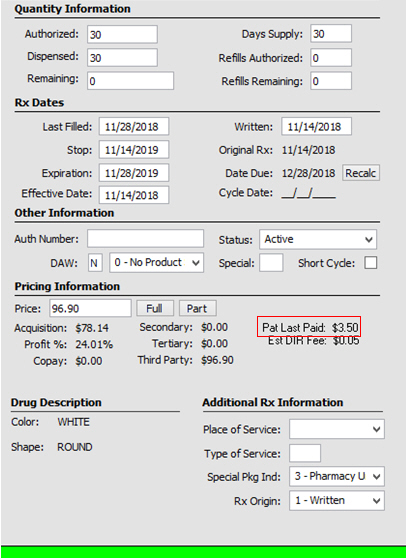
Task: Select the Last Filled date field
Action: [134, 127]
